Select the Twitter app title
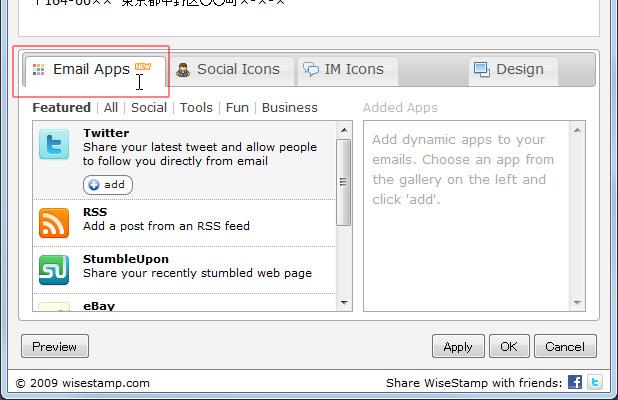Image resolution: width=618 pixels, height=400 pixels. [106, 133]
